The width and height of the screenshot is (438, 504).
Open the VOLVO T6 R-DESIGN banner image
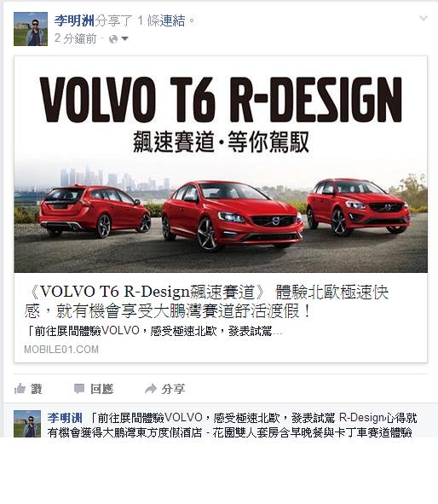tap(221, 165)
